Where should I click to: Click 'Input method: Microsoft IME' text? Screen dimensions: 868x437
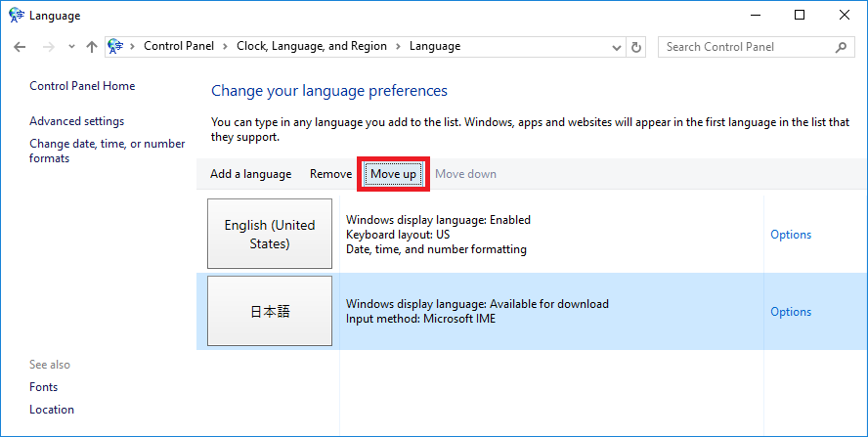click(x=420, y=319)
